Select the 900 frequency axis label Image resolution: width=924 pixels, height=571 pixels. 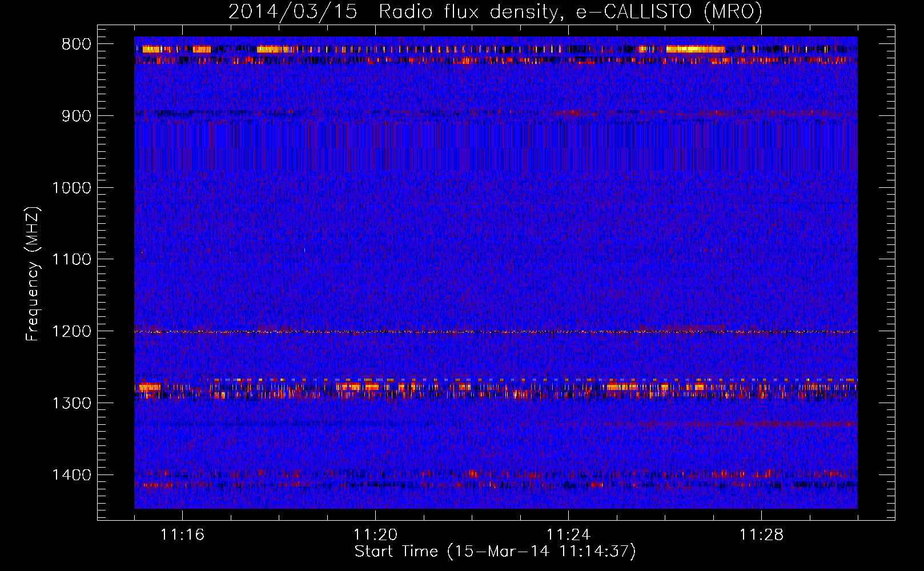pyautogui.click(x=76, y=116)
